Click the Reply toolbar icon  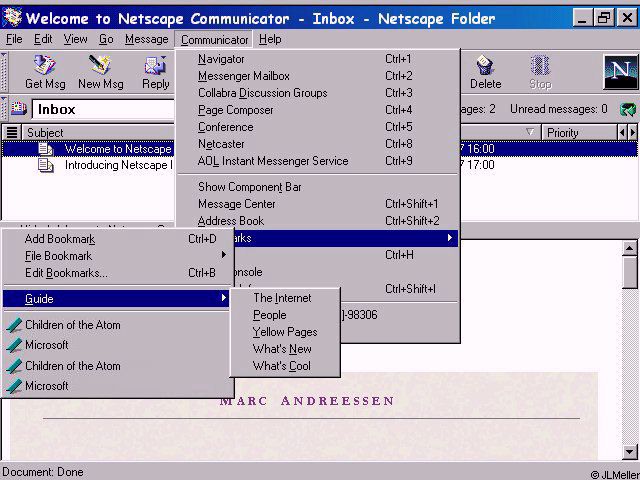point(155,65)
